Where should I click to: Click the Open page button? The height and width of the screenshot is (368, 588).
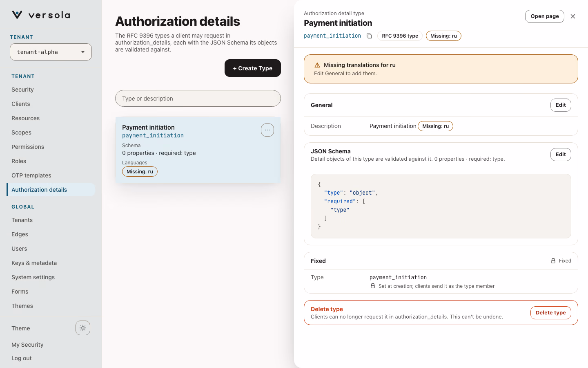545,16
